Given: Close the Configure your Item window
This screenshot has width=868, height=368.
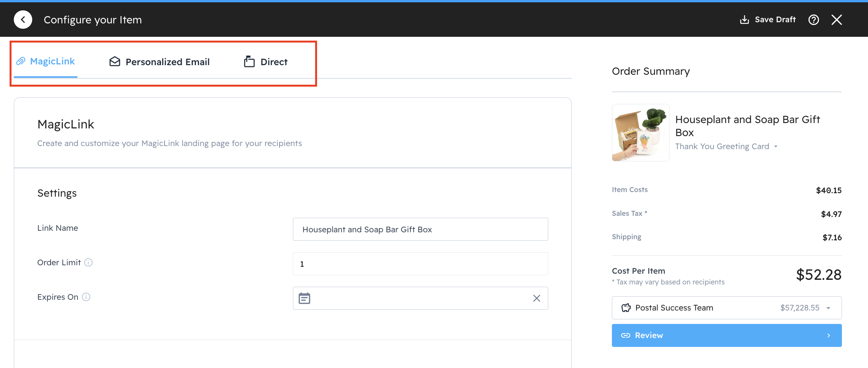Looking at the screenshot, I should pos(837,20).
